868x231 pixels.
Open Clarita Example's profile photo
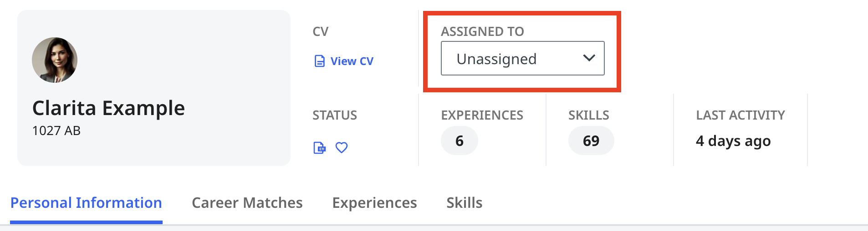pyautogui.click(x=55, y=60)
